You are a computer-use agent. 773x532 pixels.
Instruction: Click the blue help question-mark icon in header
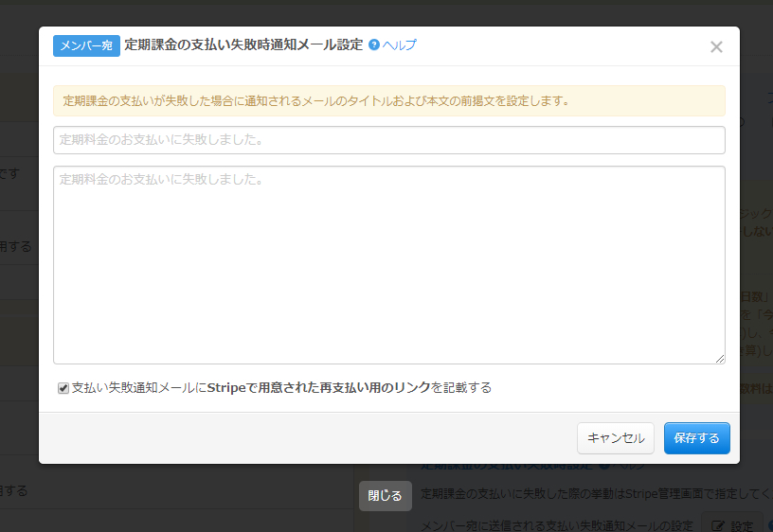(374, 44)
